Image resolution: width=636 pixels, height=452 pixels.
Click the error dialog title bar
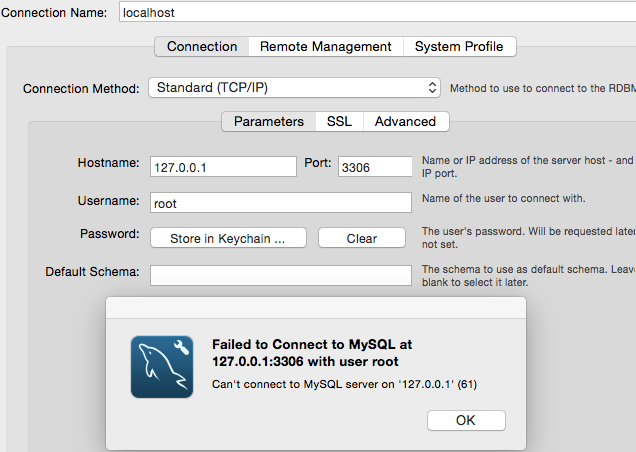click(x=316, y=308)
